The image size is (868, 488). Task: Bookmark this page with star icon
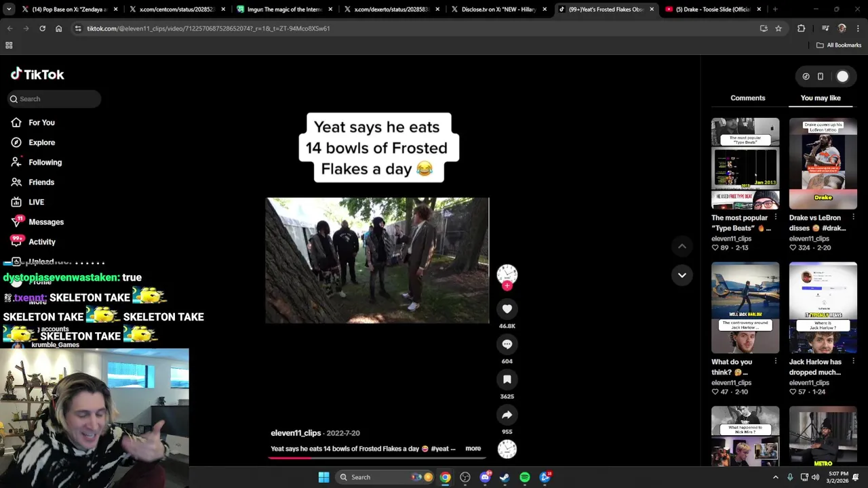(778, 28)
